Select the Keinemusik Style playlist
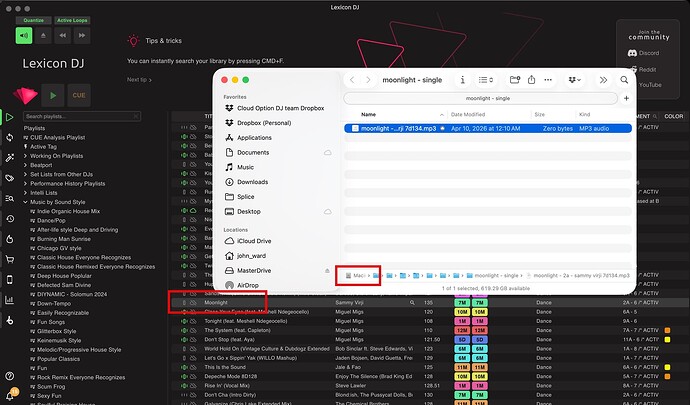This screenshot has width=690, height=405. pyautogui.click(x=59, y=340)
